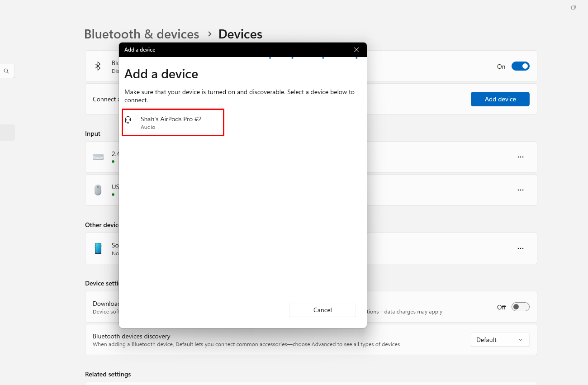The height and width of the screenshot is (385, 588).
Task: Click the blue phone device icon
Action: tap(98, 248)
